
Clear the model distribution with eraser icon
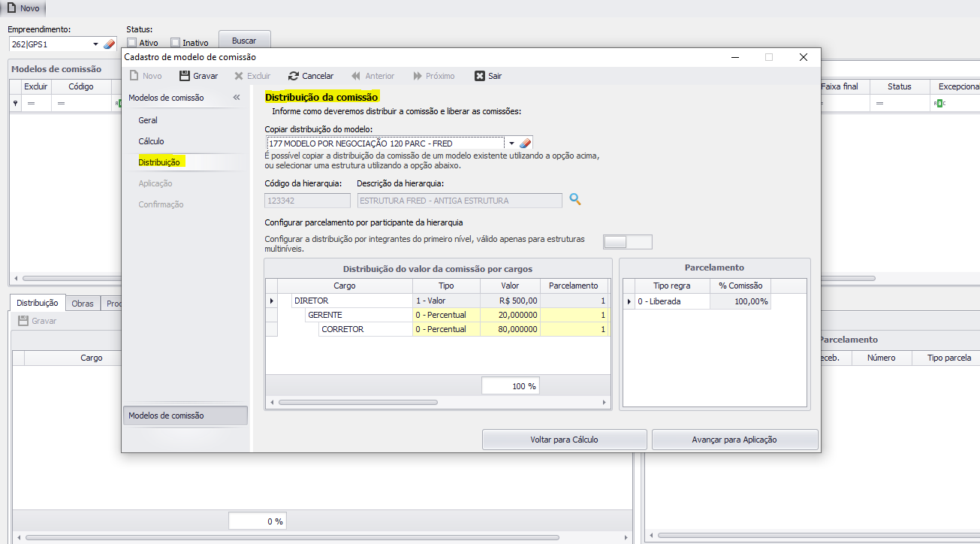526,143
